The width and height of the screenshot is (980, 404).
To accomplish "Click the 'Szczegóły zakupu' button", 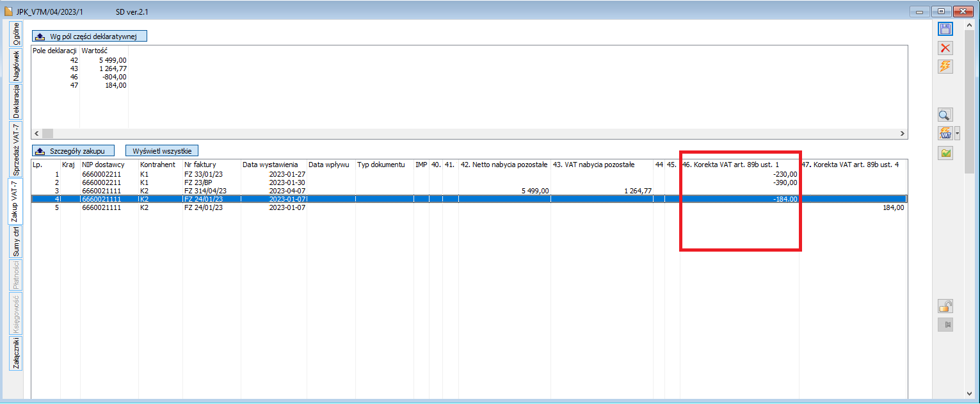I will click(x=74, y=151).
